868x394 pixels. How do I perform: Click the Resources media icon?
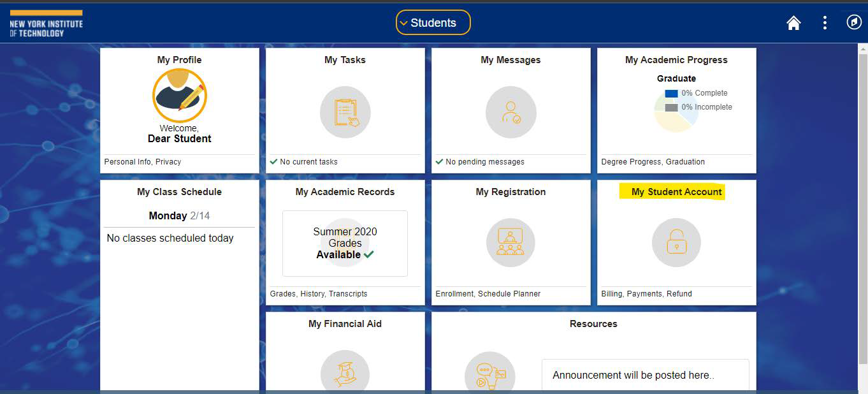[489, 373]
